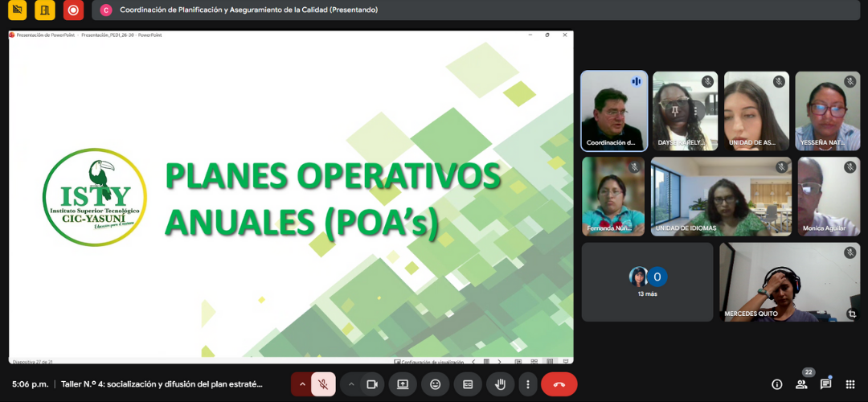Expand the video settings arrow beside camera
This screenshot has height=402, width=868.
click(351, 384)
